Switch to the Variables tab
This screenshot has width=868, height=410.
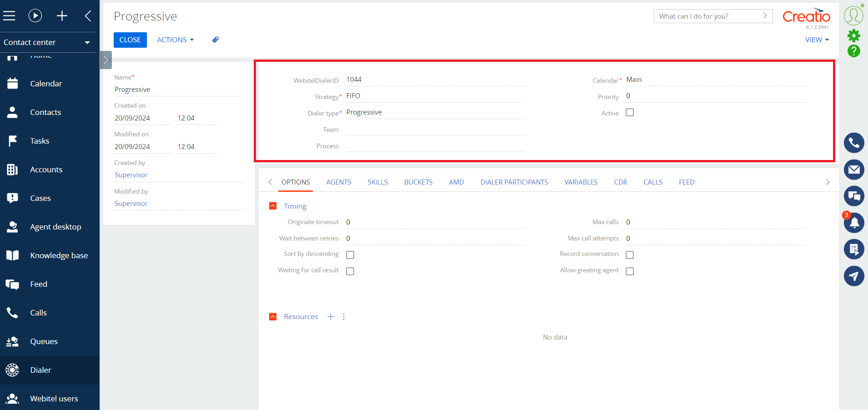click(581, 182)
